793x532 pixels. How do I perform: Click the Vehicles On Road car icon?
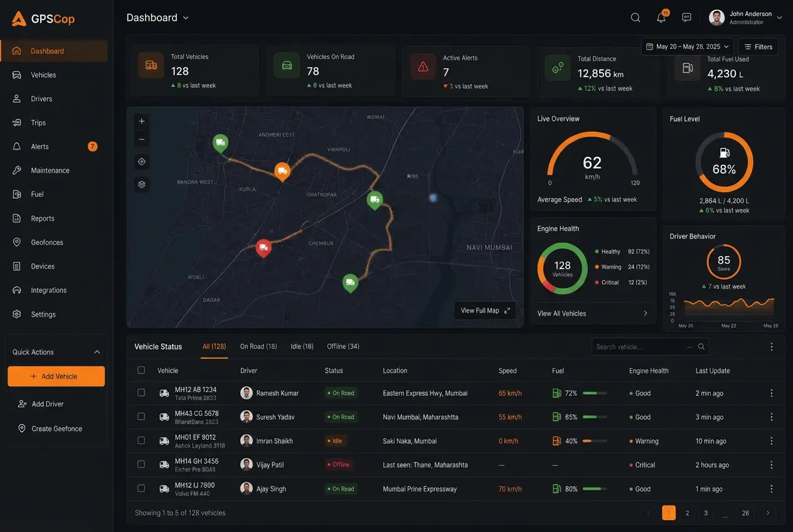point(287,65)
